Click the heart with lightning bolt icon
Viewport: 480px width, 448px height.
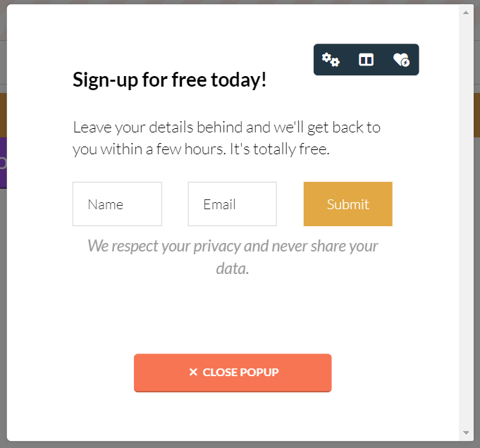coord(401,60)
